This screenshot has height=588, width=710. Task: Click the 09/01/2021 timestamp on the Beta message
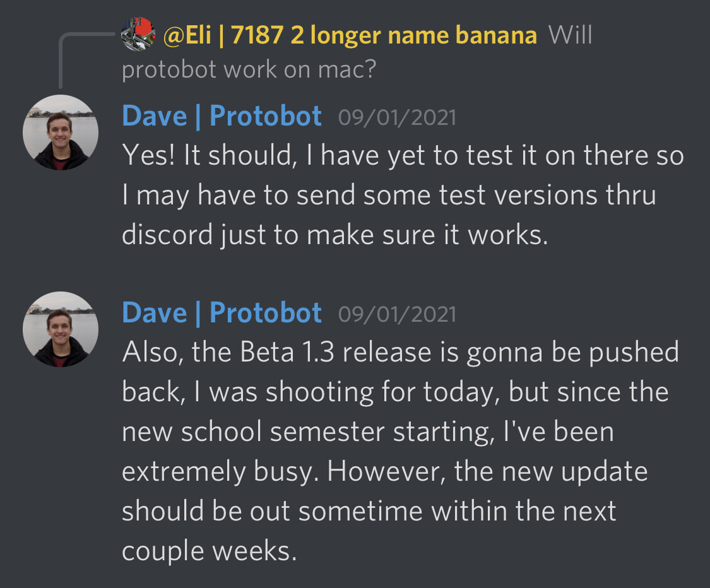coord(397,315)
